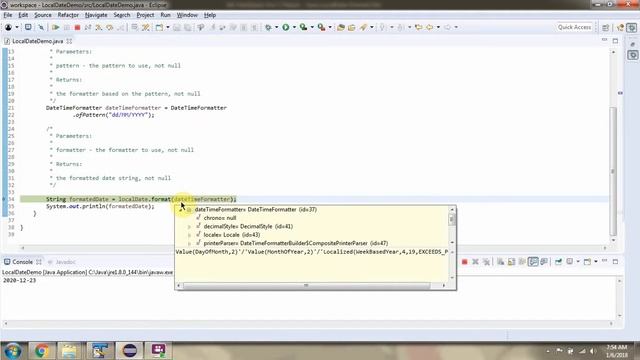Open the Edit menu
640x360 pixels.
[23, 15]
